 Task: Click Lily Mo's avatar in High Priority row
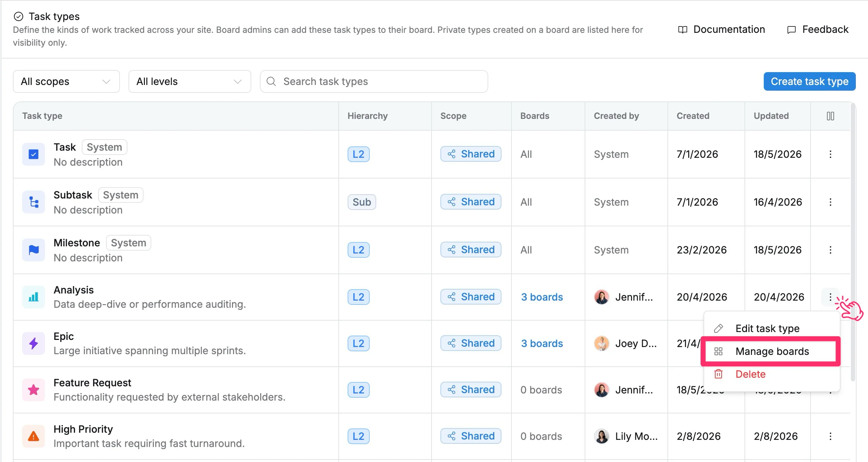pos(602,436)
